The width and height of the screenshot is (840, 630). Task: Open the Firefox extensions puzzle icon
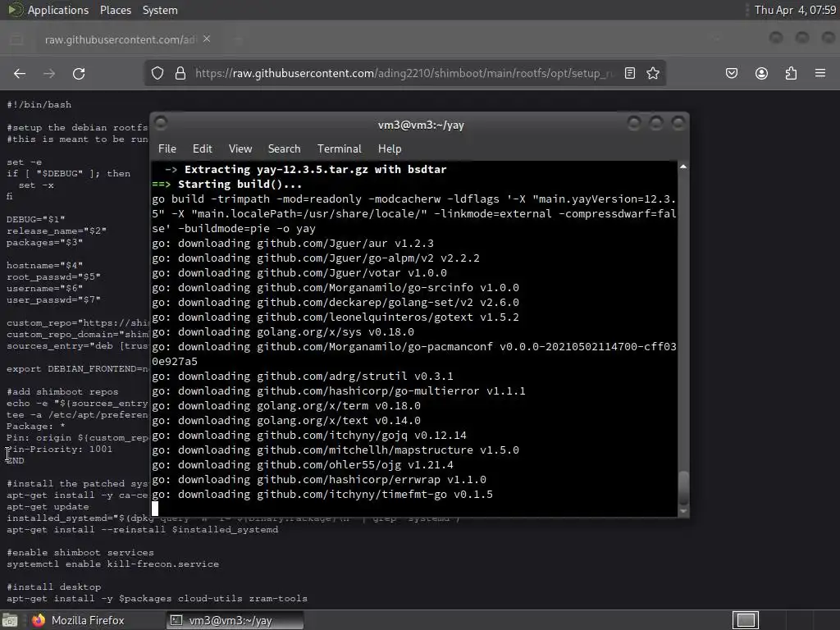tap(791, 73)
